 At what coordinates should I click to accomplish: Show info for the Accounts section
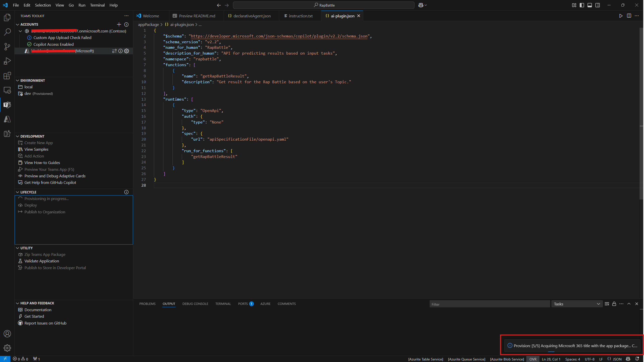[x=126, y=24]
